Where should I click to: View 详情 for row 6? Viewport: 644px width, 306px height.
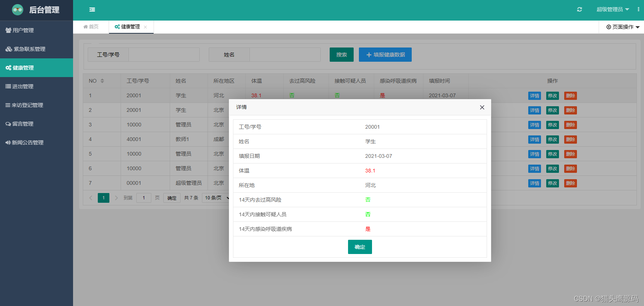pos(535,169)
